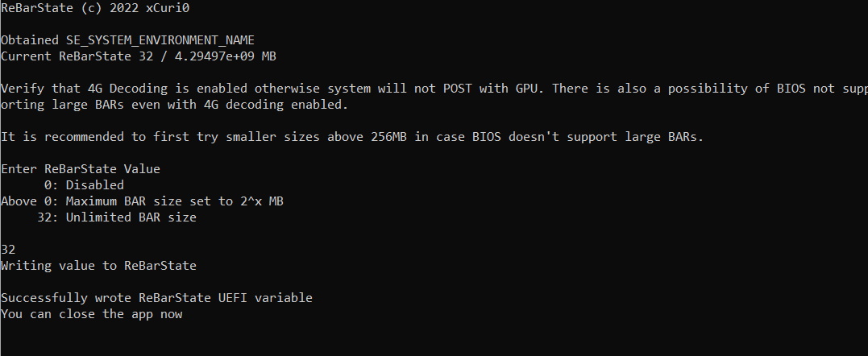Click the ReBarState copyright title line
868x356 pixels.
pos(95,8)
